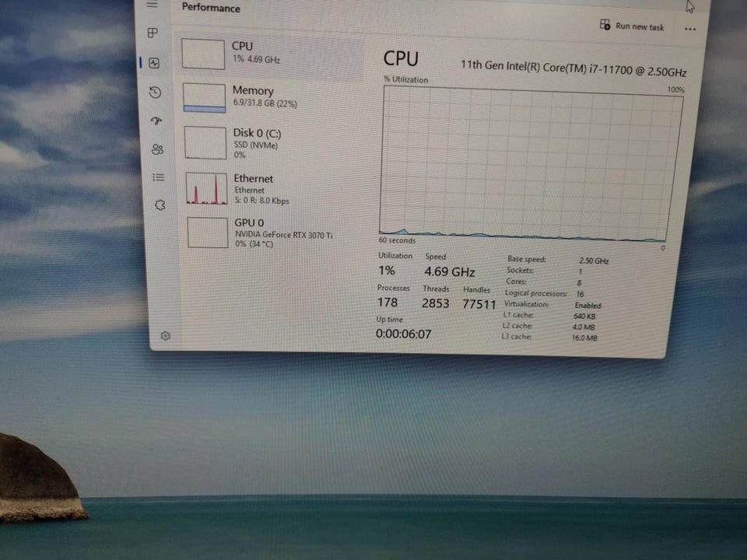Viewport: 747px width, 560px height.
Task: Open the App history icon in sidebar
Action: tap(155, 92)
